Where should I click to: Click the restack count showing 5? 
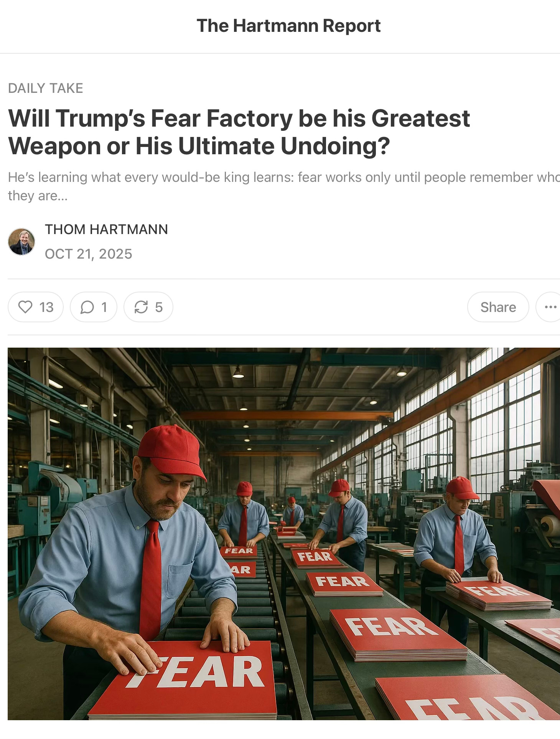(x=159, y=307)
